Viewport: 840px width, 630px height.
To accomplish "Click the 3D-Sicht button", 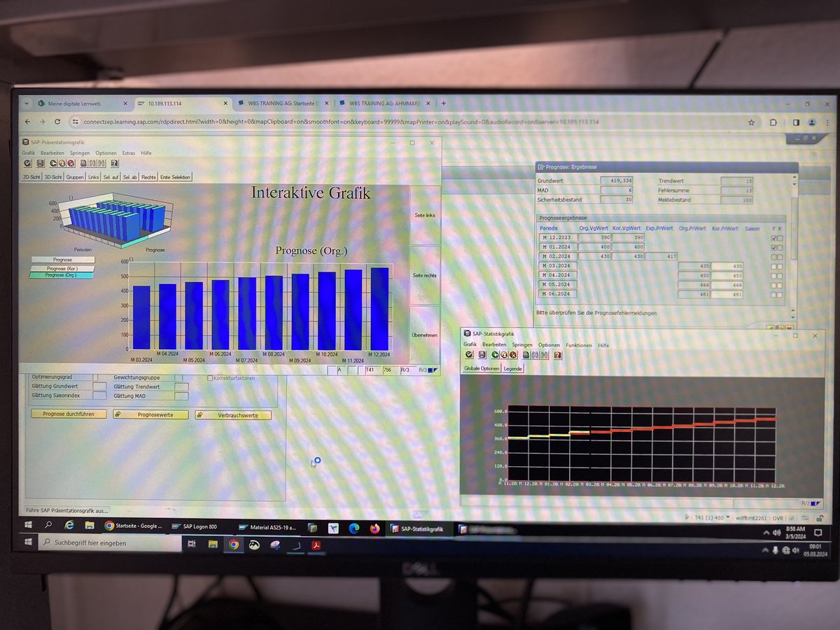I will pos(53,177).
